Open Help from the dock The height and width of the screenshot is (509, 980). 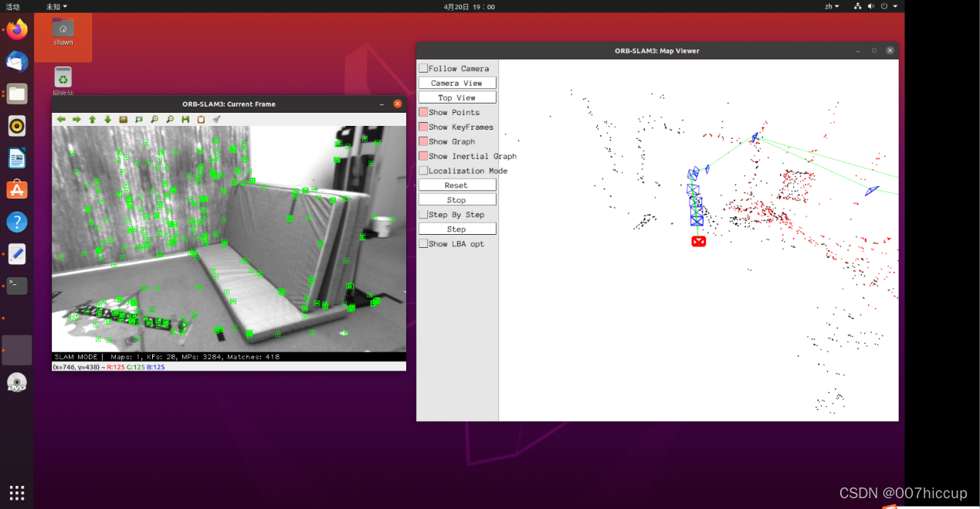coord(17,222)
